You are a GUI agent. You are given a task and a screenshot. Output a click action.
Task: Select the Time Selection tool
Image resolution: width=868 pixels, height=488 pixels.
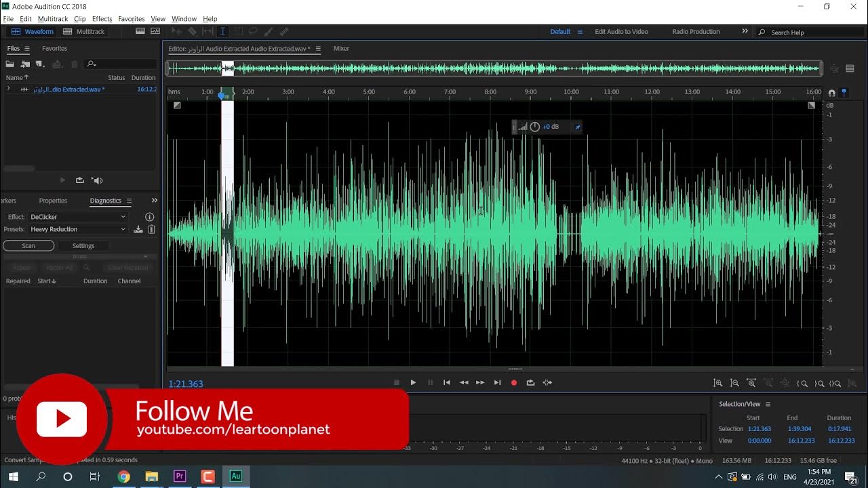[x=222, y=31]
